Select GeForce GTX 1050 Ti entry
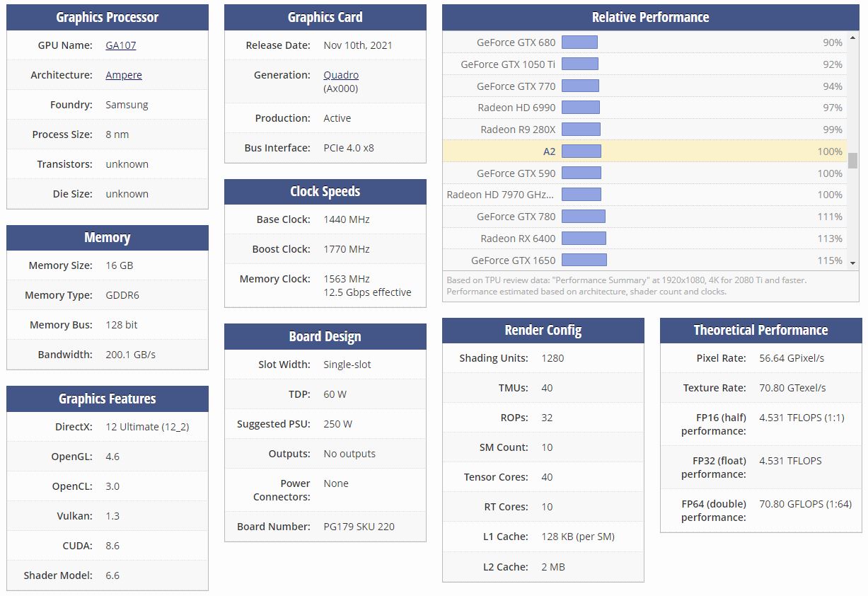 click(508, 64)
